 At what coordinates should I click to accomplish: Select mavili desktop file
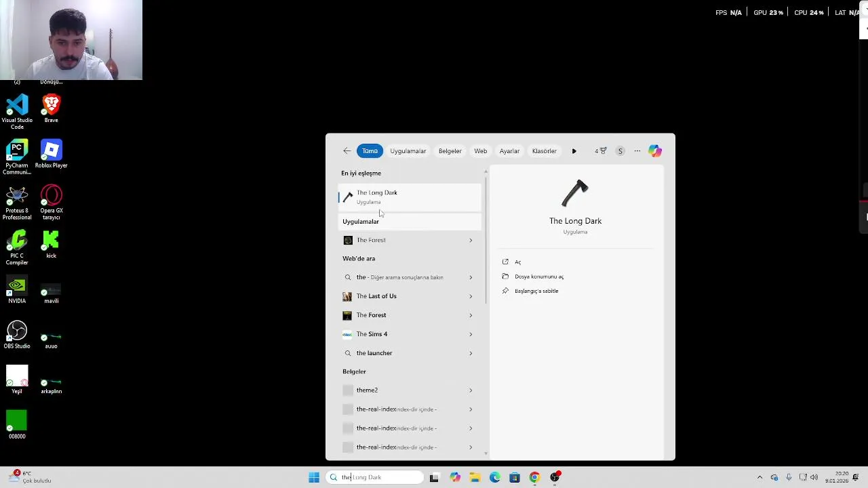51,291
